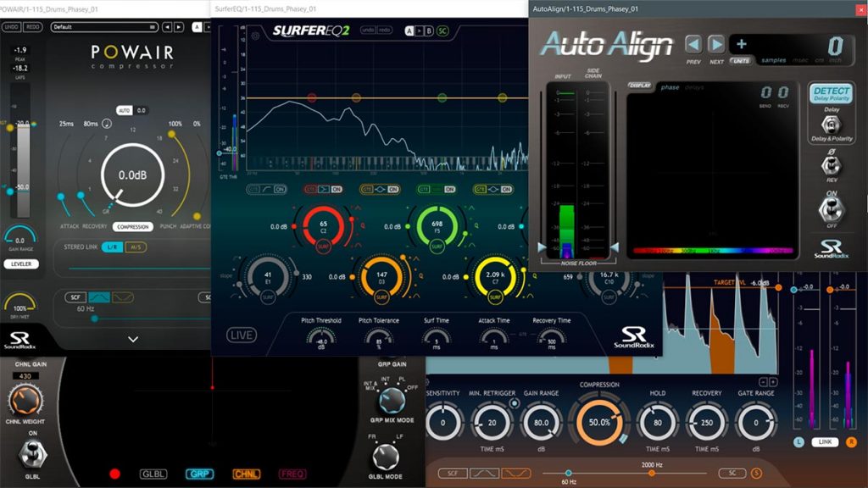Open SurferEQ2 settings gear icon
868x488 pixels.
click(x=255, y=36)
